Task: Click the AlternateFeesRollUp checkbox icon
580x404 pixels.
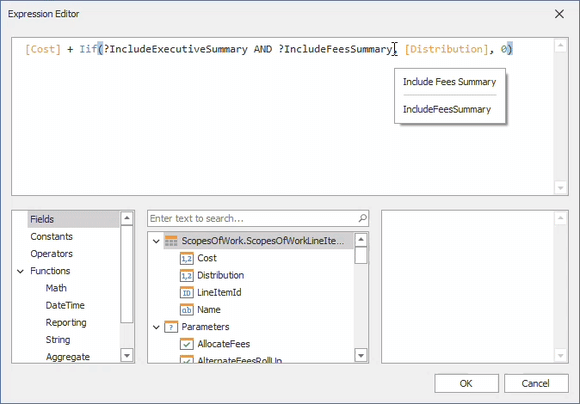Action: tap(187, 359)
